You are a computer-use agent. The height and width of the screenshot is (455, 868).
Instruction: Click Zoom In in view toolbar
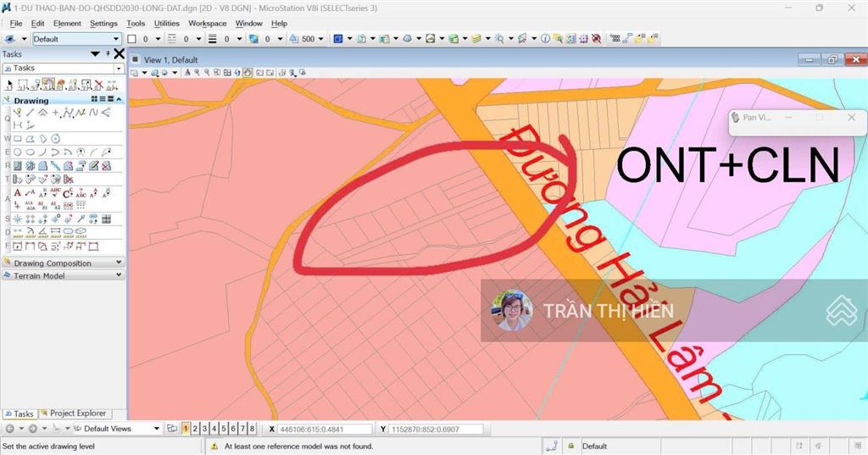coord(197,73)
